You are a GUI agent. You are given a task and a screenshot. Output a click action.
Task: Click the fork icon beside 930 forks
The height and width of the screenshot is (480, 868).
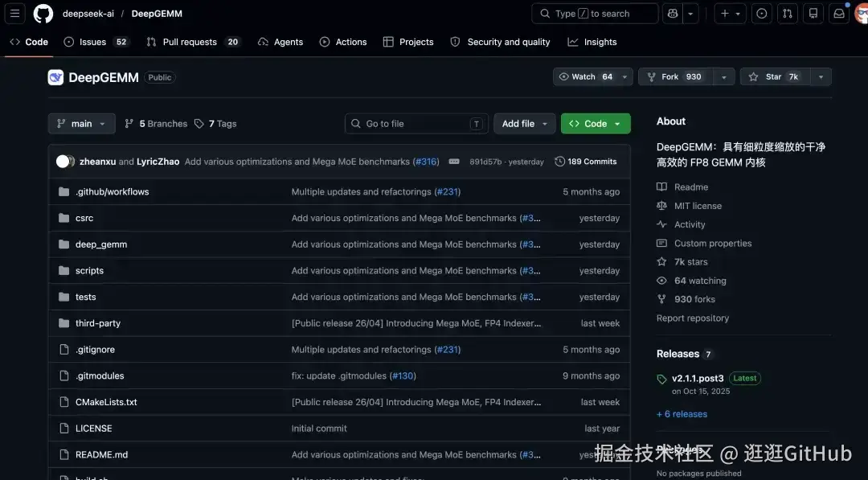[x=661, y=299]
